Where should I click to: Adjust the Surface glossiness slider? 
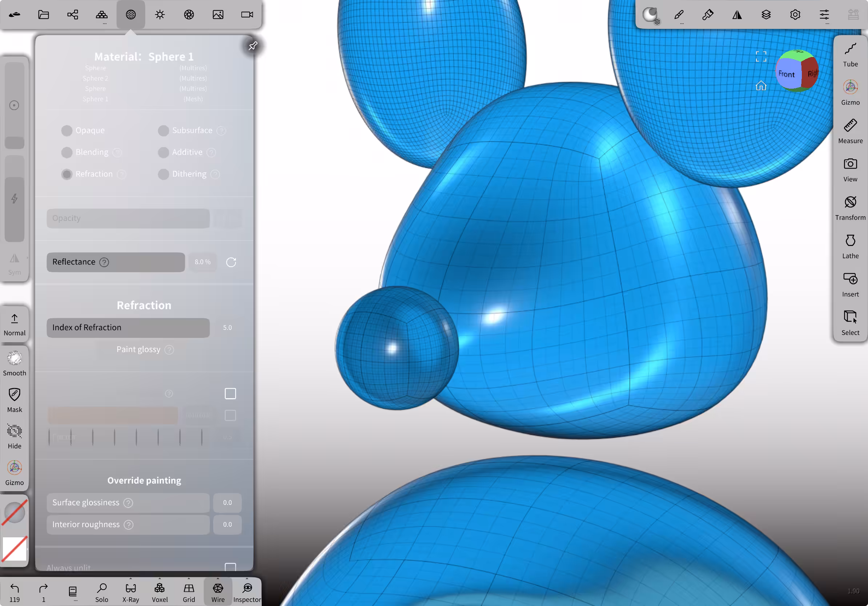pos(128,503)
